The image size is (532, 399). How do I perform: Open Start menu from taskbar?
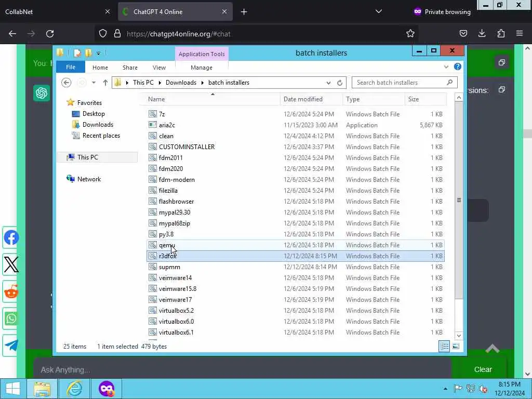click(13, 389)
